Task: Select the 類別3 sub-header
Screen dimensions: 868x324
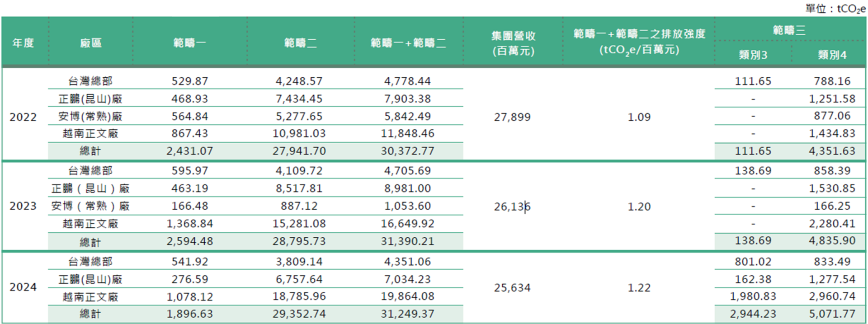Action: tap(753, 55)
